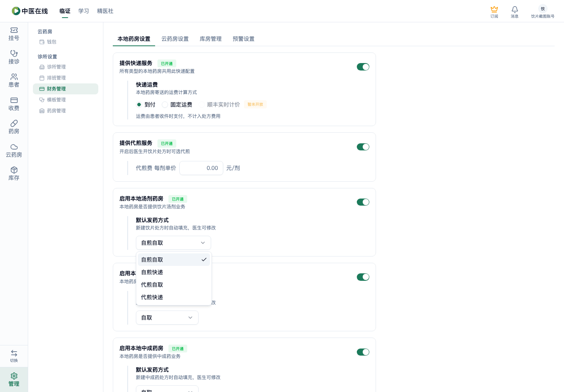Viewport: 564px width, 392px height.
Task: Choose 自煎自取 in the dropdown list
Action: pyautogui.click(x=174, y=260)
